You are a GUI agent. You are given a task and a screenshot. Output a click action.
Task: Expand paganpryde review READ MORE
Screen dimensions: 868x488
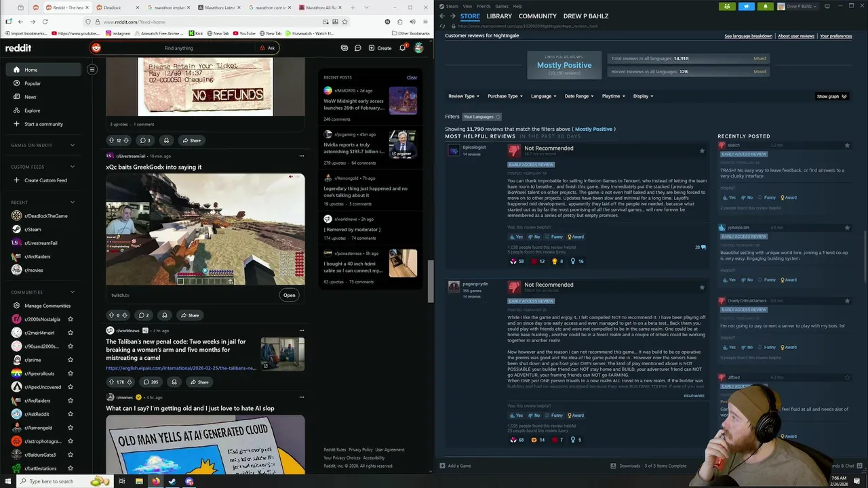click(x=694, y=396)
